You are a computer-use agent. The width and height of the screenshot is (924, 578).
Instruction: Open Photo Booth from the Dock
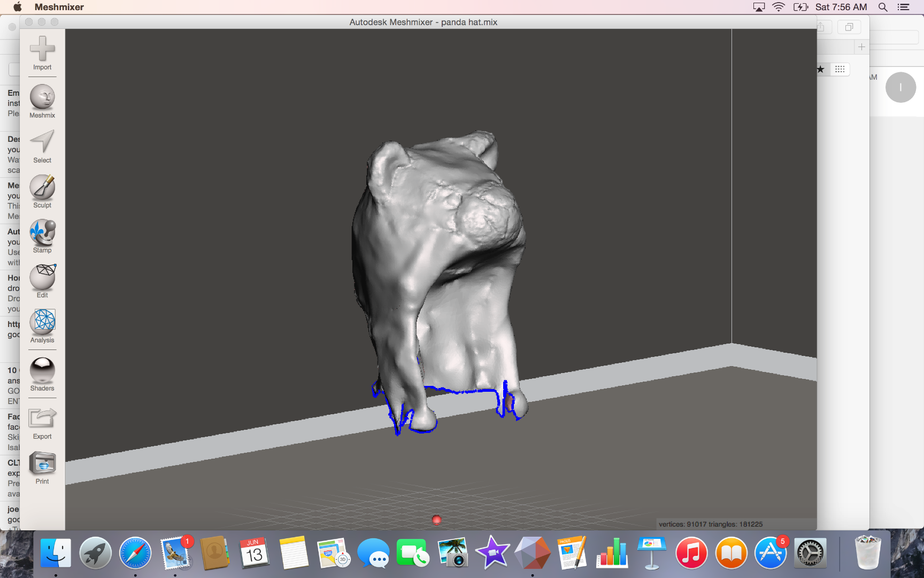coord(452,553)
